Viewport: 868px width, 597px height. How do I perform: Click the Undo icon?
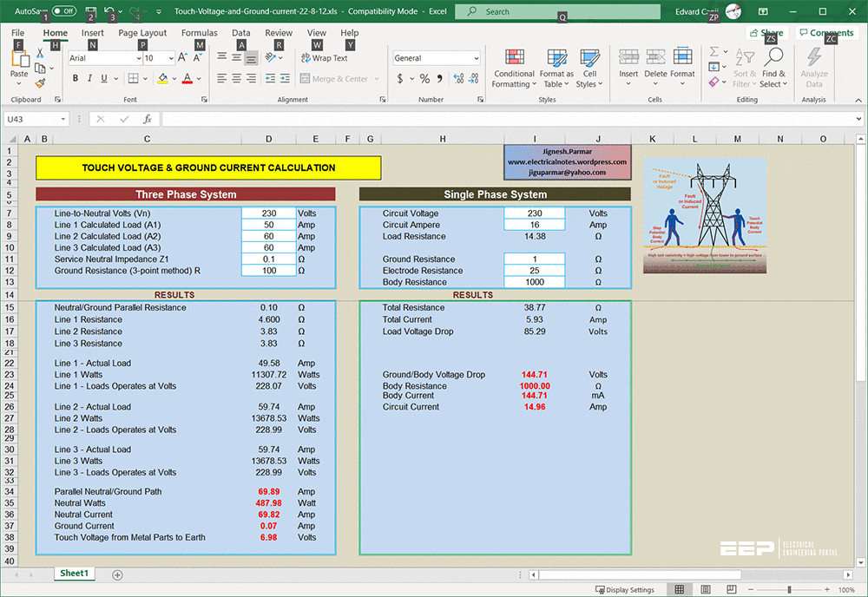109,11
